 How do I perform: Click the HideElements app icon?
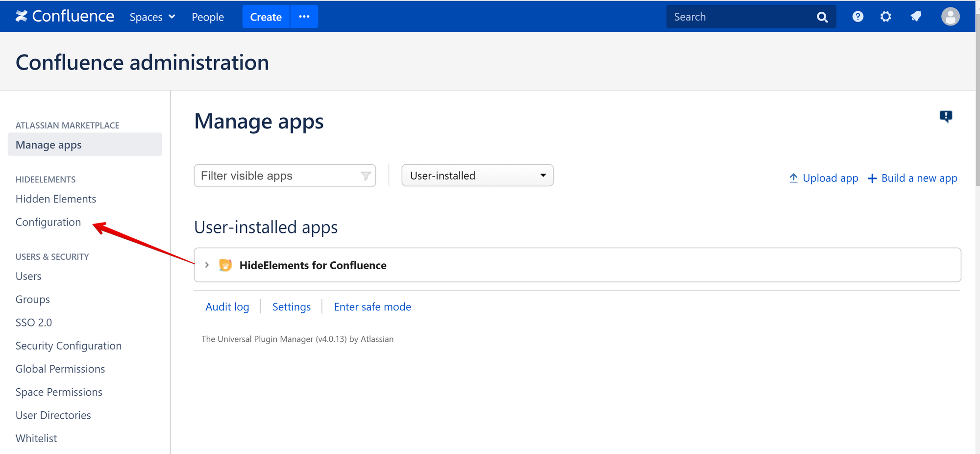click(225, 265)
